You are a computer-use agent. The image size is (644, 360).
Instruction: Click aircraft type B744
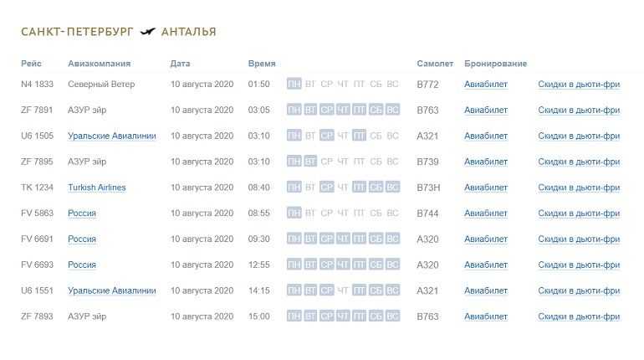coord(427,213)
